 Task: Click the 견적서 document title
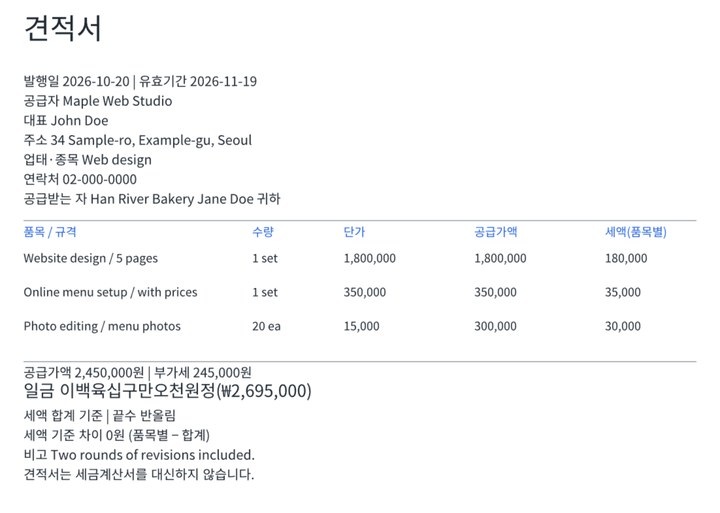click(62, 28)
